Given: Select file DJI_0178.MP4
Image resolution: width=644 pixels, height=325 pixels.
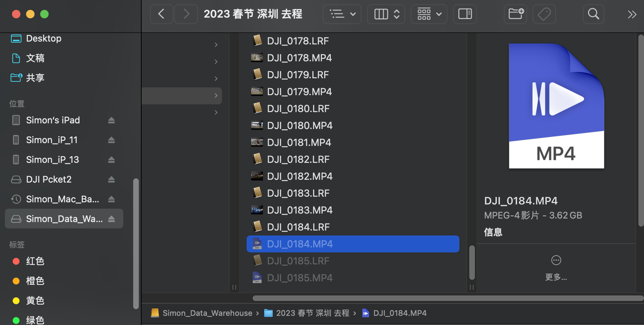Looking at the screenshot, I should click(353, 58).
